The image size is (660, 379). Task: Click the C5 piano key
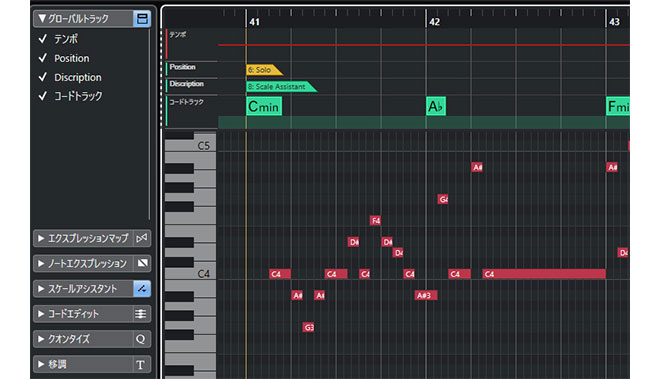pyautogui.click(x=190, y=146)
